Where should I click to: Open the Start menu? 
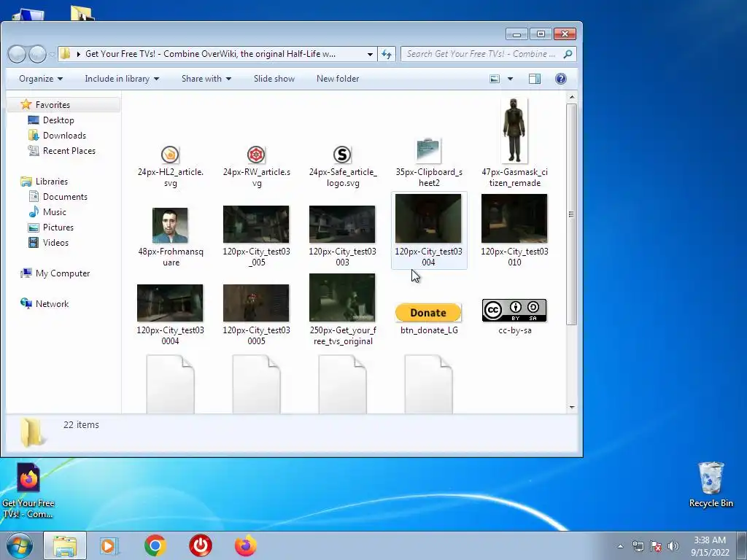(x=19, y=545)
